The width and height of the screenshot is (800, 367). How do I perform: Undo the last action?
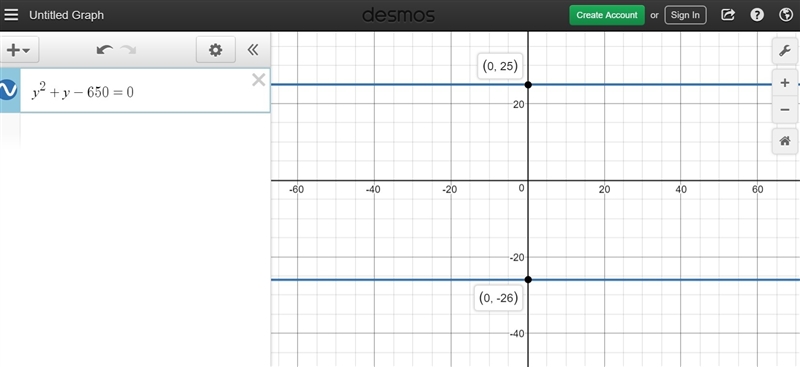pyautogui.click(x=105, y=50)
